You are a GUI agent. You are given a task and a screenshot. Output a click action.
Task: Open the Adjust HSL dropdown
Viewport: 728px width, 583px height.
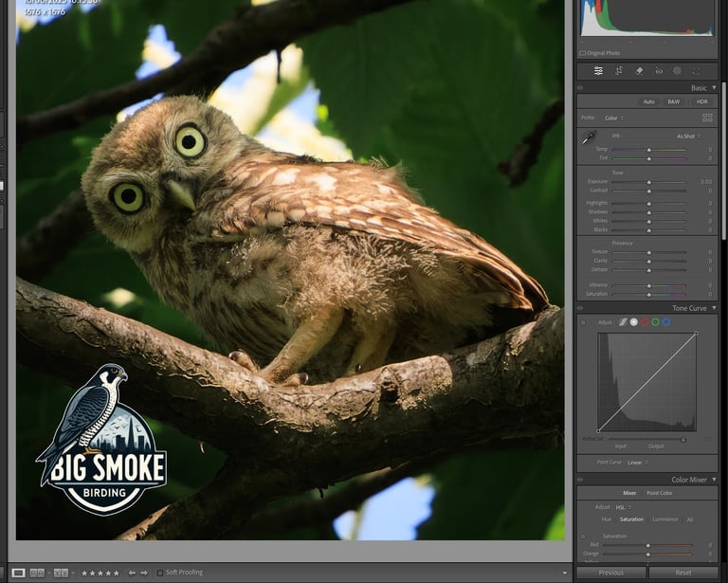click(624, 507)
